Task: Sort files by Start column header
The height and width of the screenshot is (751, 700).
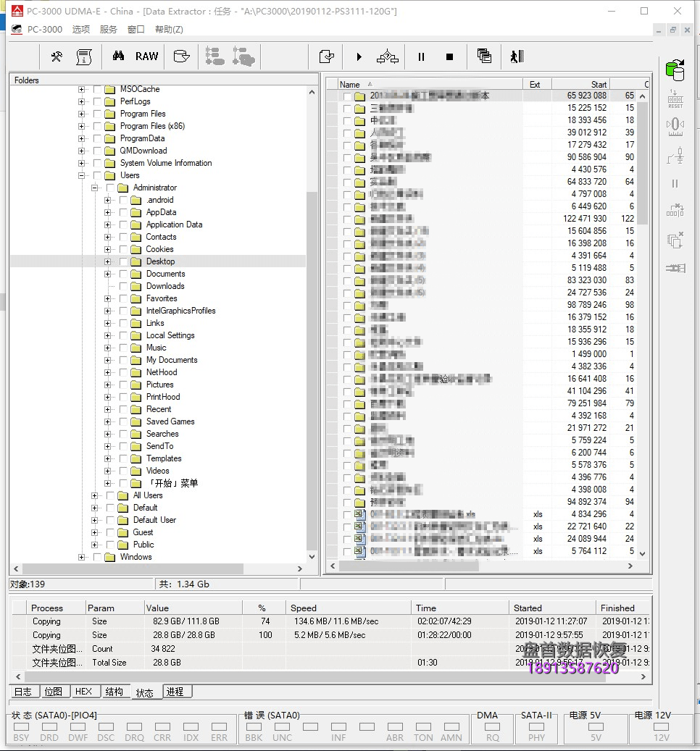Action: [580, 84]
